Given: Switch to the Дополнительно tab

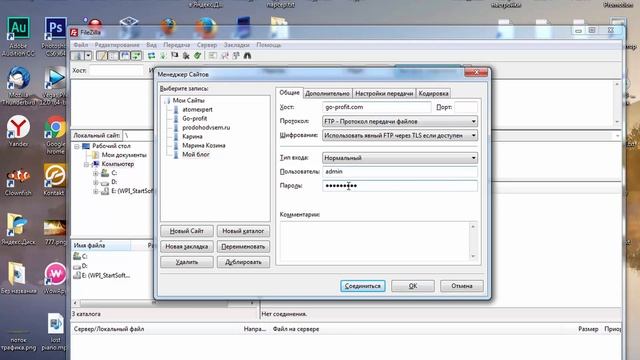Looking at the screenshot, I should pos(327,93).
